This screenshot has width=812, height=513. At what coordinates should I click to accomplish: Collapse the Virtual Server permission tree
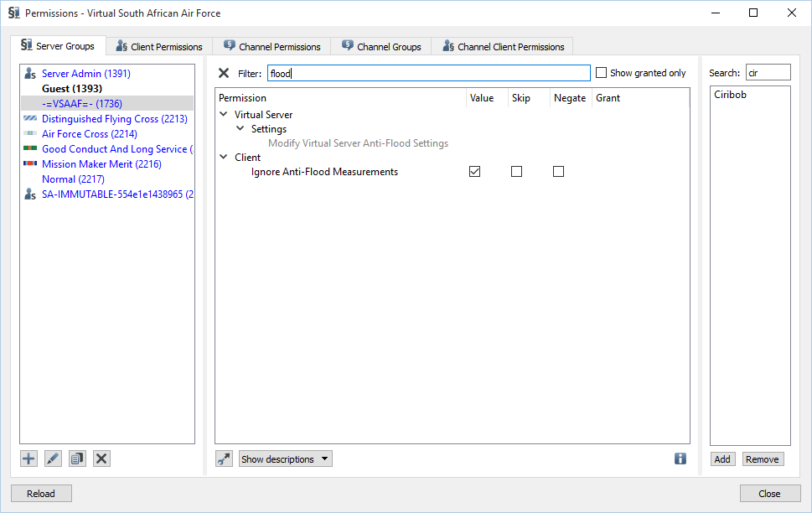tap(223, 114)
